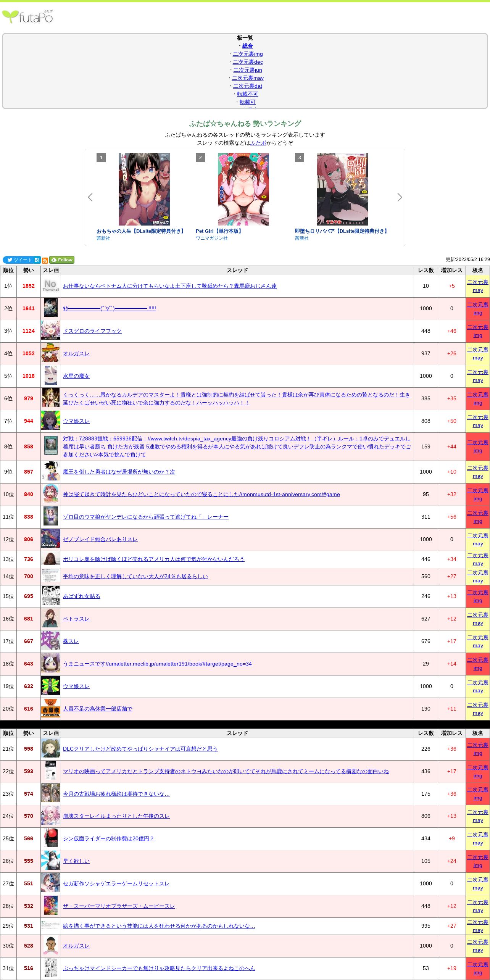Open thread ザ・スーパーマリオブラザーズ・ムービースレ
The width and height of the screenshot is (490, 980).
coord(119,906)
